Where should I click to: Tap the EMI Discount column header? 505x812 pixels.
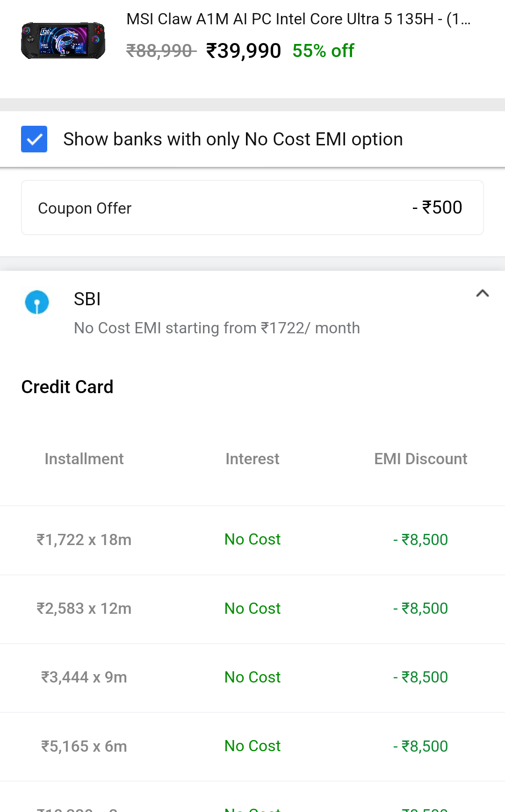pos(420,459)
